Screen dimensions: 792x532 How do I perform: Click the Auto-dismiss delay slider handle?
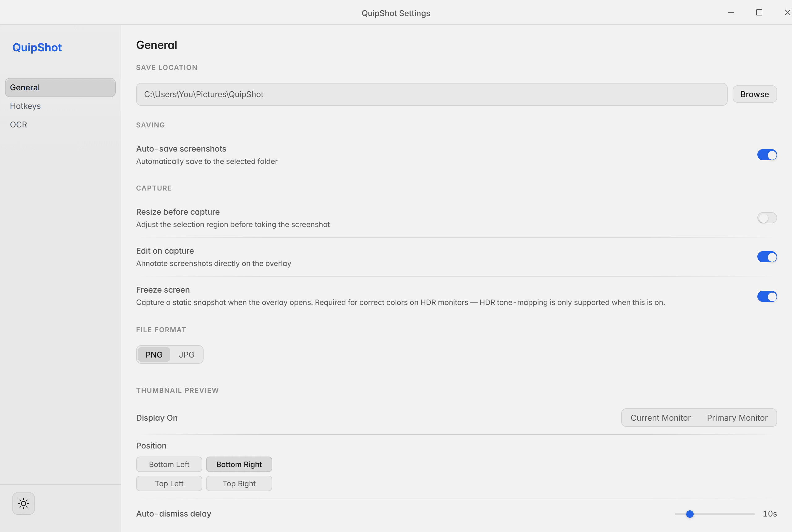pyautogui.click(x=690, y=514)
